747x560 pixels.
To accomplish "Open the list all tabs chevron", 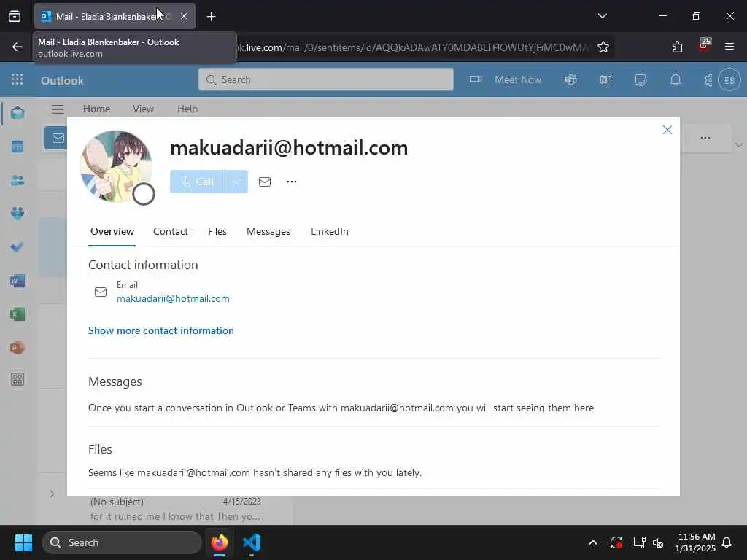I will 602,16.
